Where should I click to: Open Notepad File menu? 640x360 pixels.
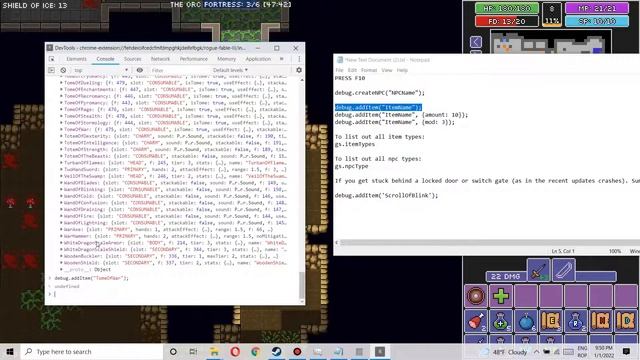[339, 70]
